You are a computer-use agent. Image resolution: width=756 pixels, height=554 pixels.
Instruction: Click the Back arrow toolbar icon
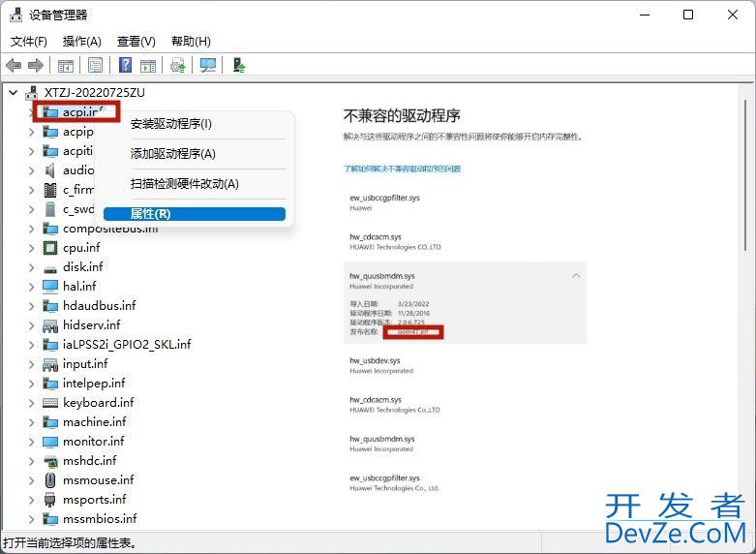coord(14,65)
